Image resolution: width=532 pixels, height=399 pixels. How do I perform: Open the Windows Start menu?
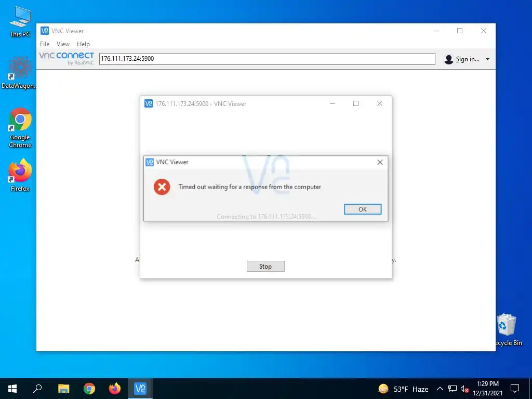tap(12, 389)
